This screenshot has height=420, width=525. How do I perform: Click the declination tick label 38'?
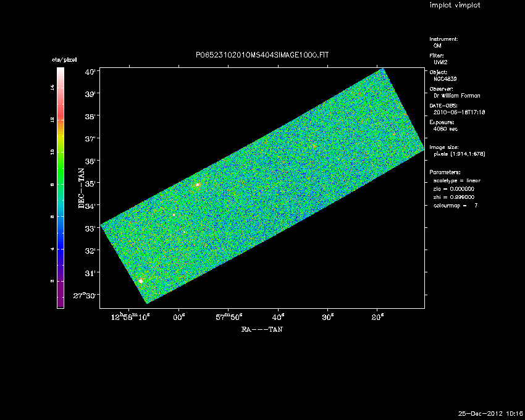click(90, 117)
